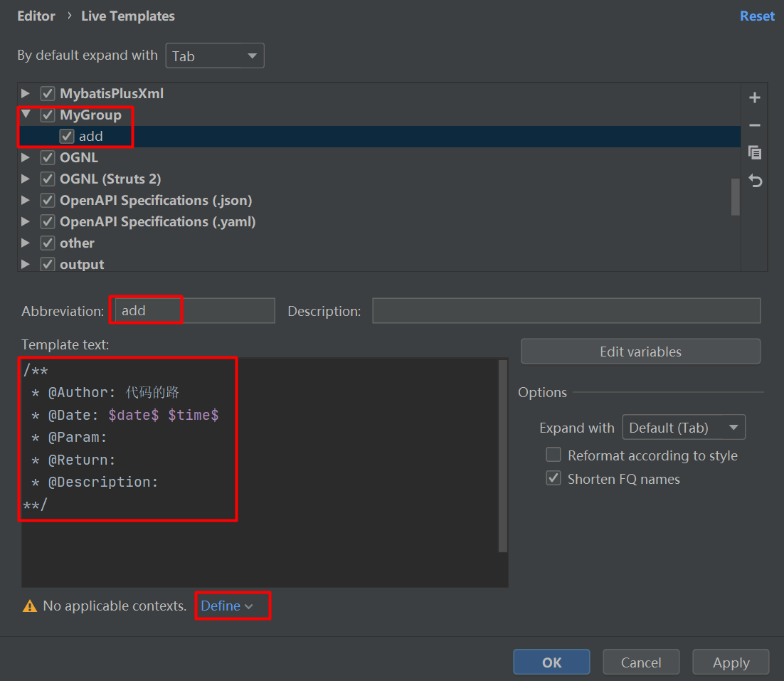Select the other group label

click(x=77, y=243)
